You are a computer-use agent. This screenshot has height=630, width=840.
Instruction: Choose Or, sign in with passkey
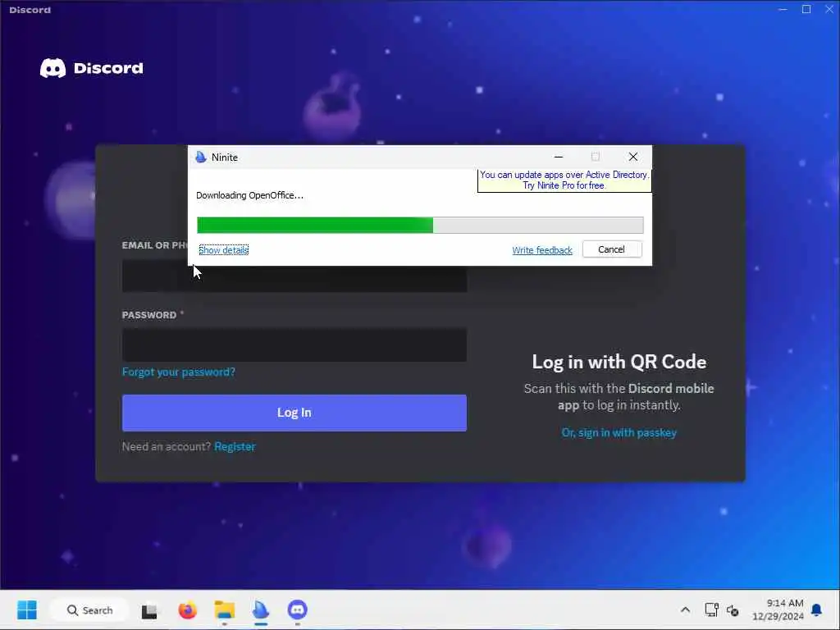tap(619, 433)
